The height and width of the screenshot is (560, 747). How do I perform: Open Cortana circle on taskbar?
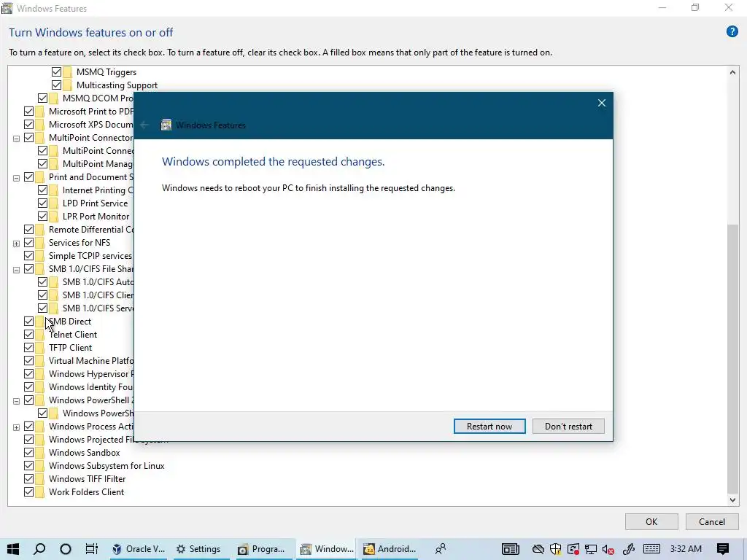66,549
